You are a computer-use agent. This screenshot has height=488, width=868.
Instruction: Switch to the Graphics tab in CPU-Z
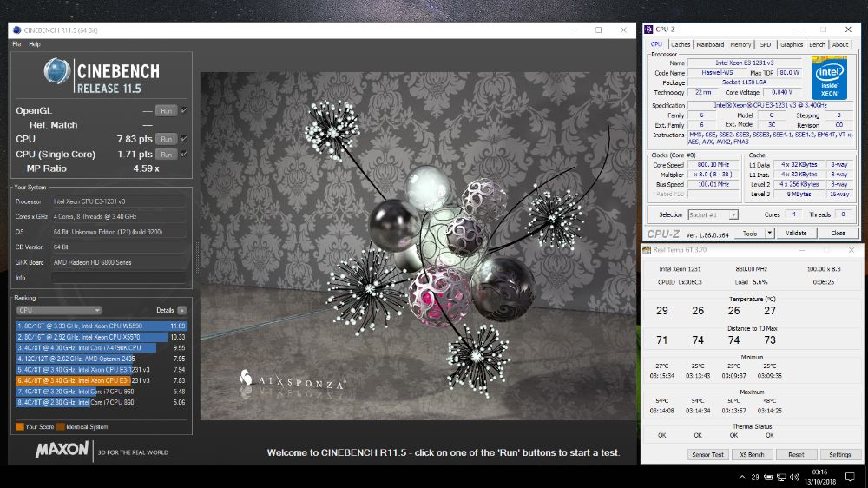click(x=792, y=44)
